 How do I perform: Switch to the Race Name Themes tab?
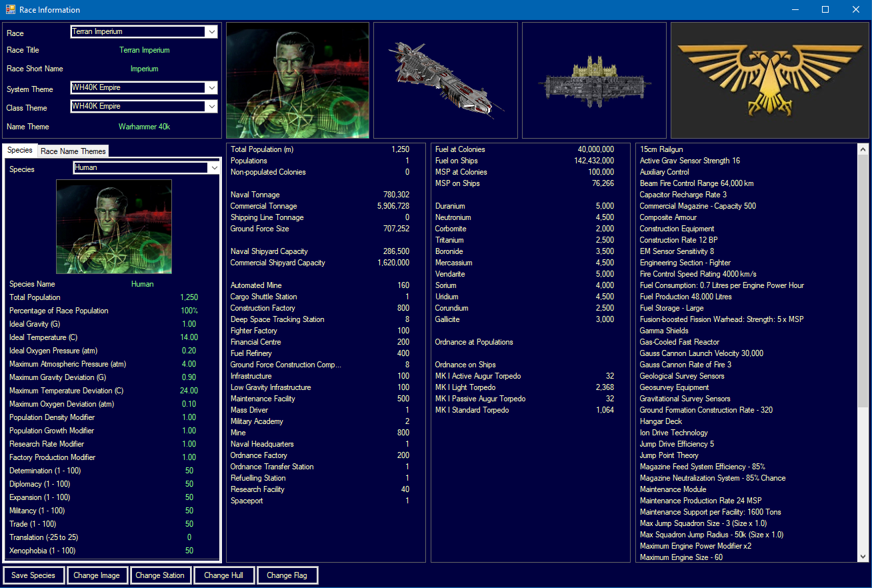tap(73, 151)
